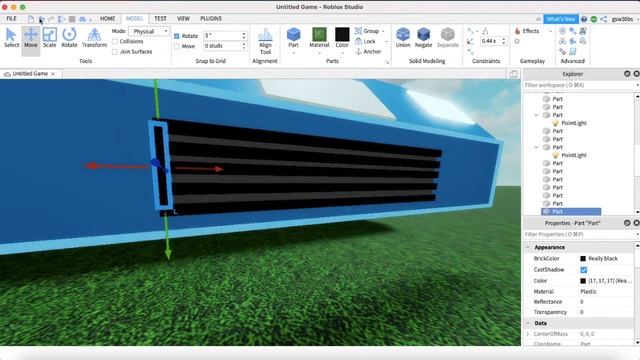The width and height of the screenshot is (640, 360).
Task: Enable the Move snap checkbox
Action: [x=177, y=46]
